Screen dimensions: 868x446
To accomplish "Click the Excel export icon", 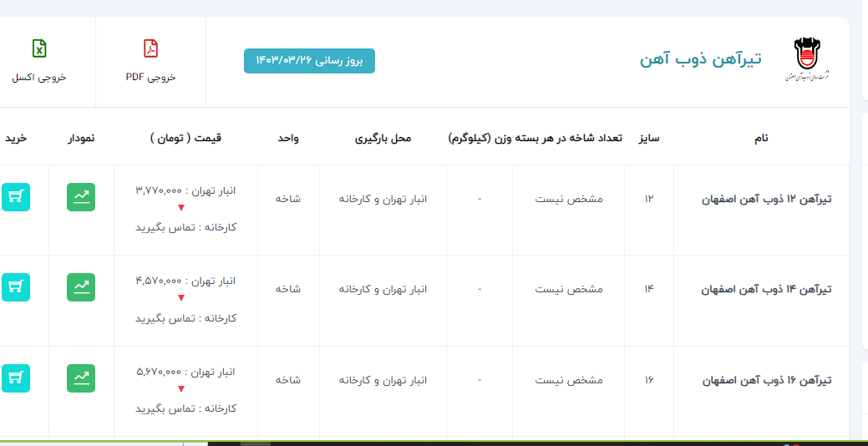I will [38, 48].
